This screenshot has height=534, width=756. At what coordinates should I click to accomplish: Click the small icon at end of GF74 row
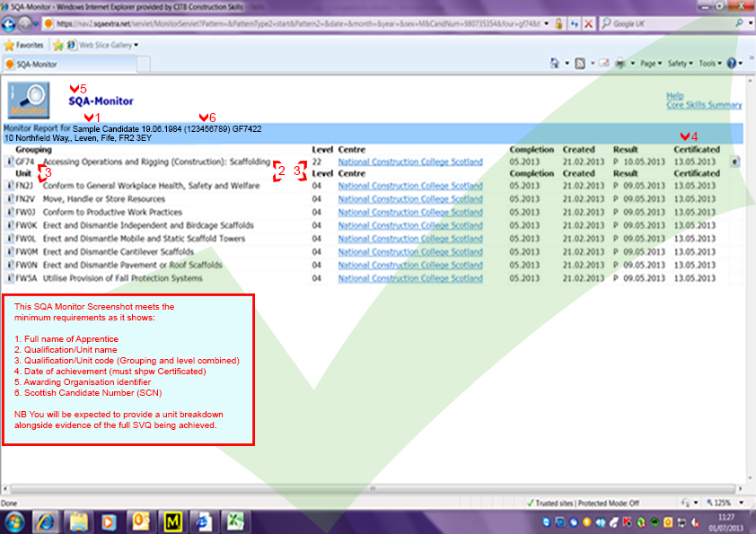pos(734,162)
